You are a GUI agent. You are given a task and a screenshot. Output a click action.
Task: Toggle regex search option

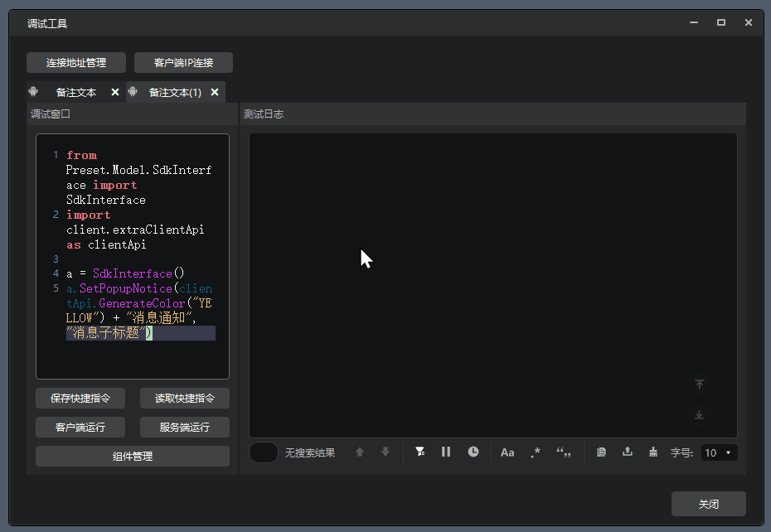tap(536, 452)
